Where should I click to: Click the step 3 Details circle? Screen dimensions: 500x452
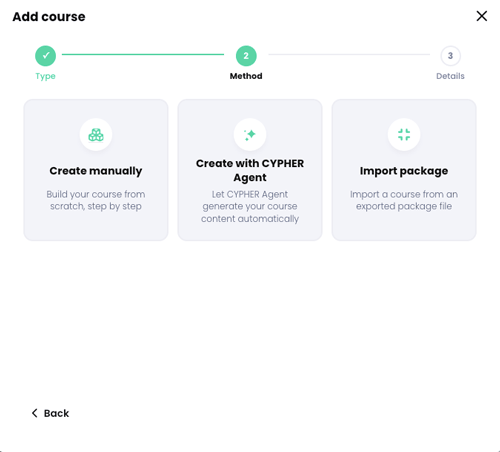click(450, 56)
